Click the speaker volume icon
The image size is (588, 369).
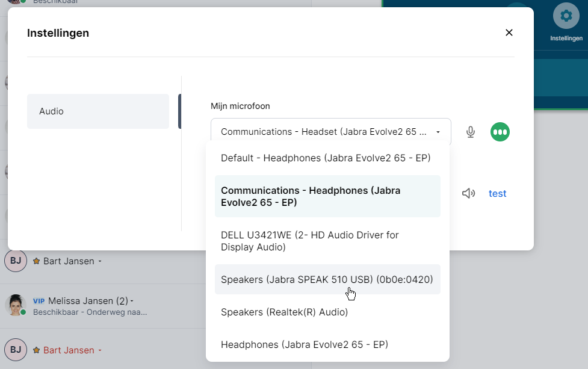[468, 193]
